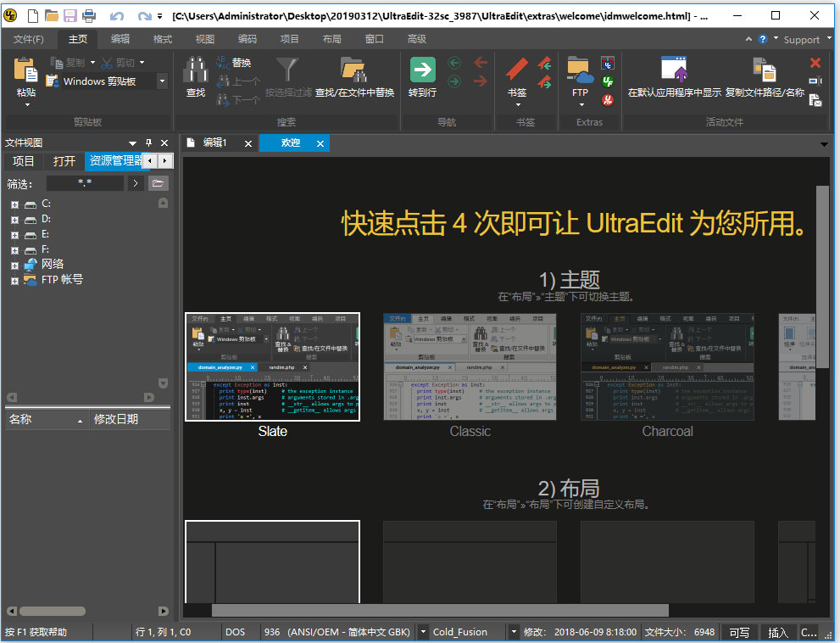Open the Cold_Fusion syntax highlighting dropdown
The height and width of the screenshot is (643, 840).
point(513,632)
